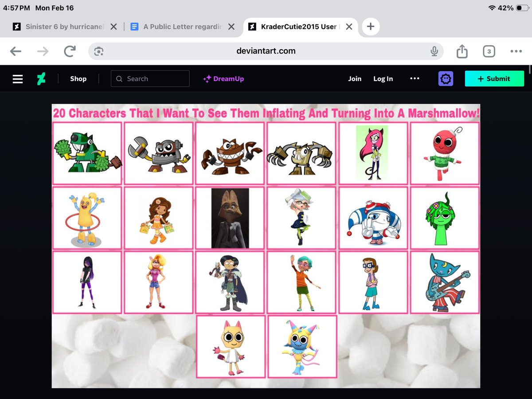This screenshot has width=532, height=399.
Task: Select the caped adventurer character thumbnail
Action: pos(230,282)
